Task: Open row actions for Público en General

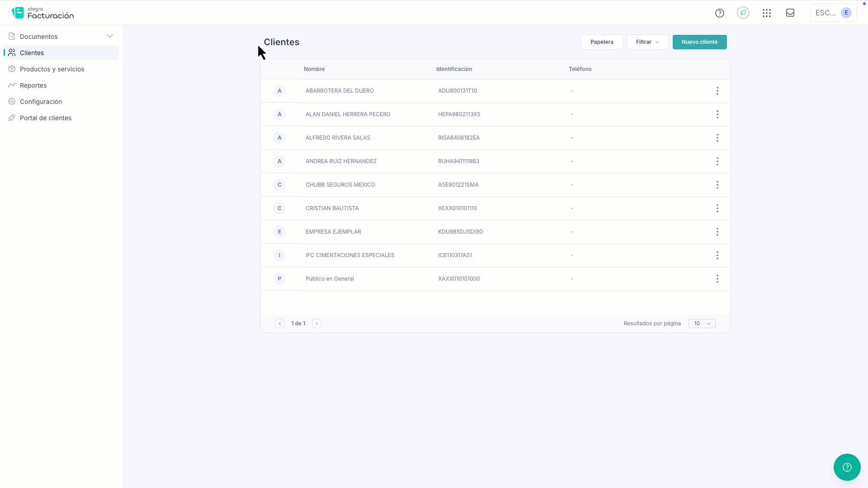Action: pyautogui.click(x=717, y=279)
